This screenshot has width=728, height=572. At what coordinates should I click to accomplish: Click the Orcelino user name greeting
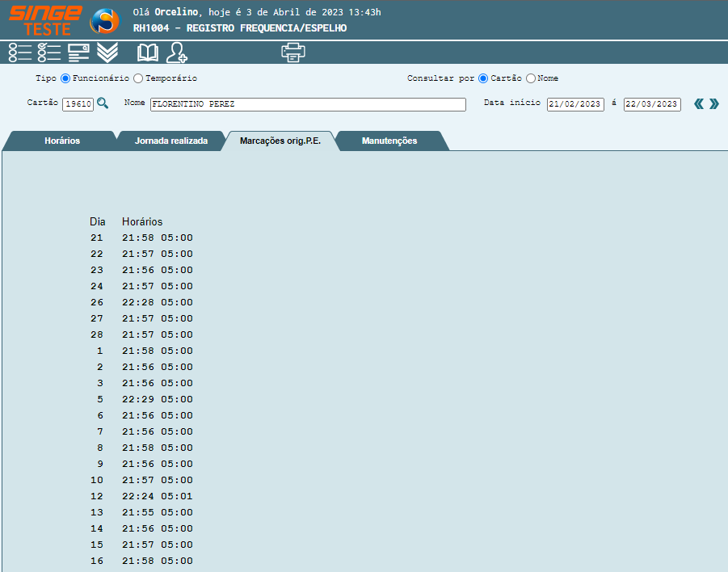[175, 12]
